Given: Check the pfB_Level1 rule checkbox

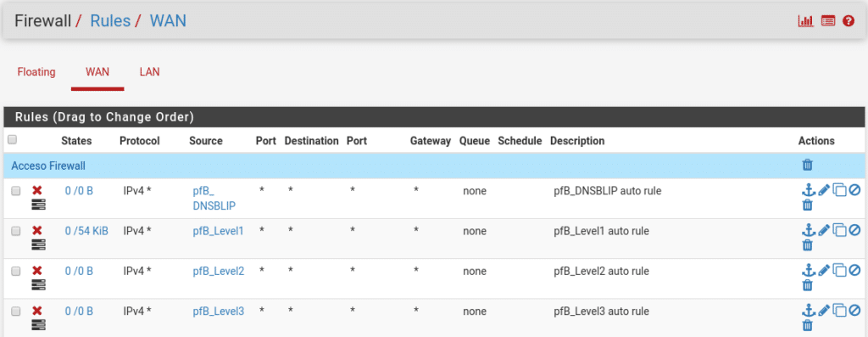Looking at the screenshot, I should point(16,231).
